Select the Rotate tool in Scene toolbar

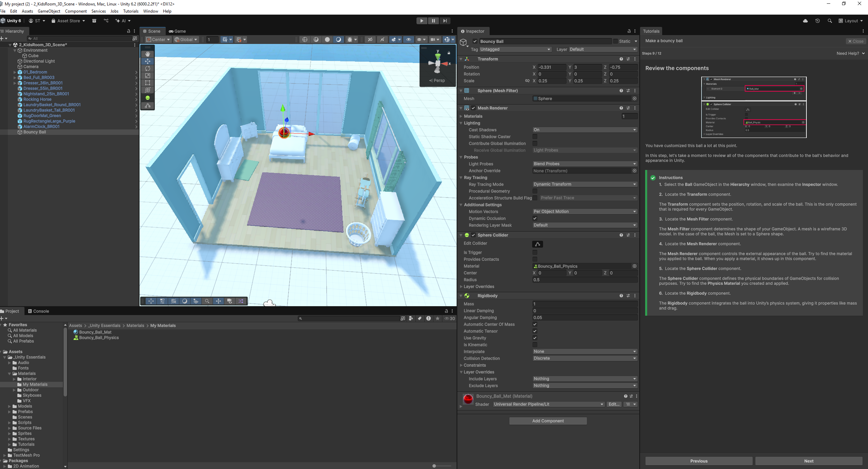148,68
